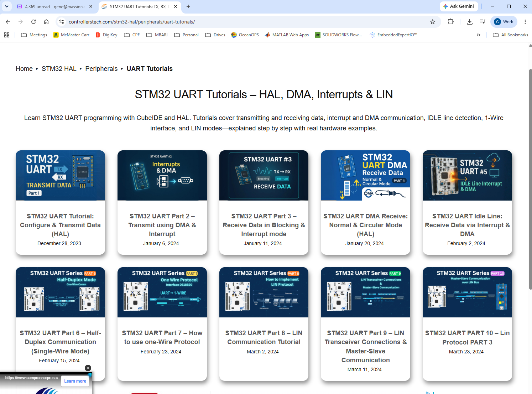The image size is (532, 394).
Task: View site information icon in address bar
Action: coord(62,22)
